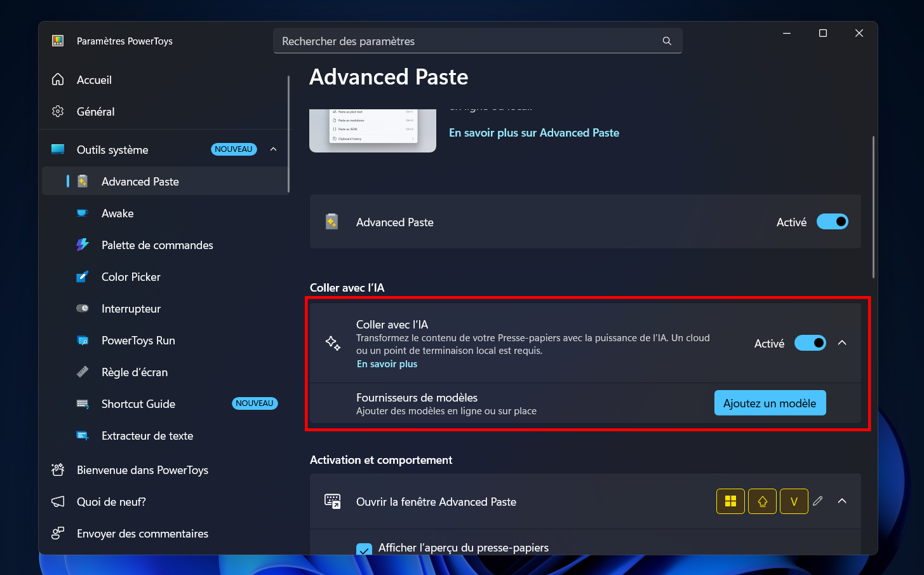The width and height of the screenshot is (924, 575).
Task: Click the keyboard icon beside Ouvrir la fenêtre
Action: (x=333, y=501)
